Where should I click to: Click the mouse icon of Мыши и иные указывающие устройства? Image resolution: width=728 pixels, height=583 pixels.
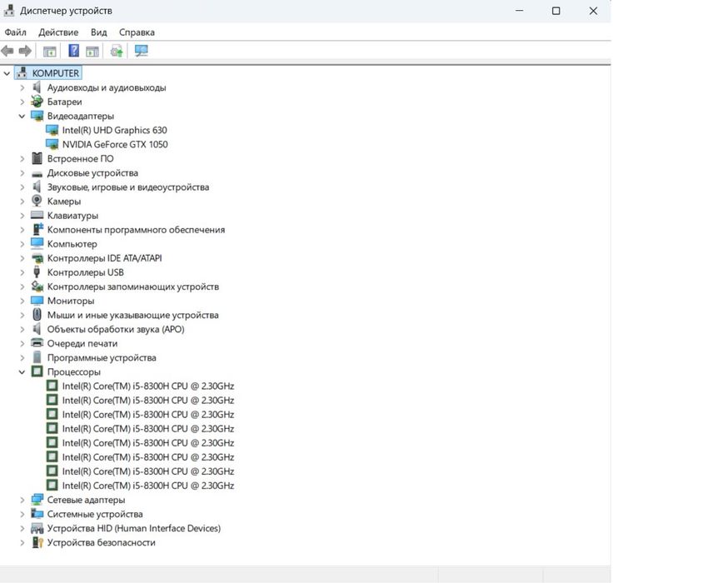point(37,314)
